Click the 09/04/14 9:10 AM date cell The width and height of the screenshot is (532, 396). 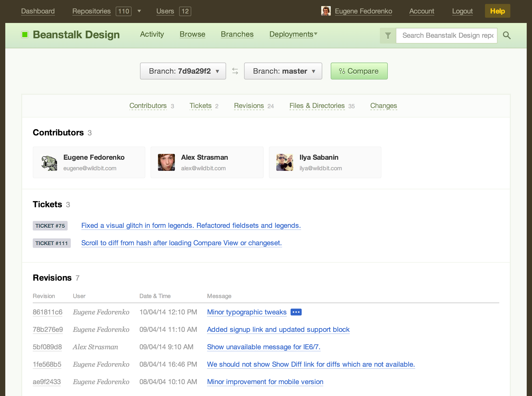click(x=166, y=347)
